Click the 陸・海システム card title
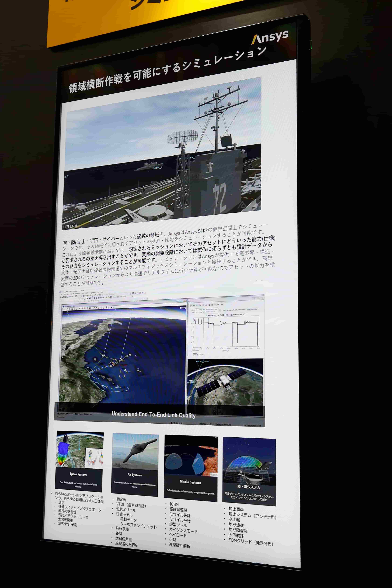This screenshot has height=588, width=392. pos(249,487)
